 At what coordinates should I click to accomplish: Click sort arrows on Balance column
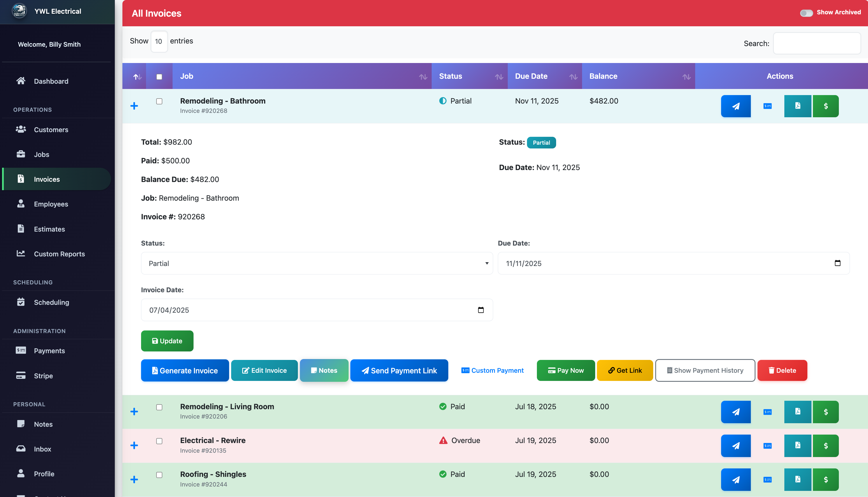pyautogui.click(x=686, y=77)
